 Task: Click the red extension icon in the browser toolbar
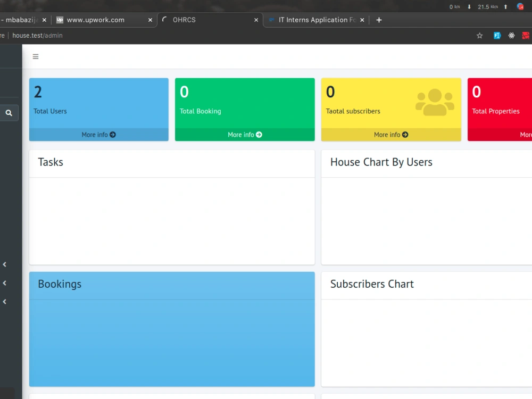[526, 35]
